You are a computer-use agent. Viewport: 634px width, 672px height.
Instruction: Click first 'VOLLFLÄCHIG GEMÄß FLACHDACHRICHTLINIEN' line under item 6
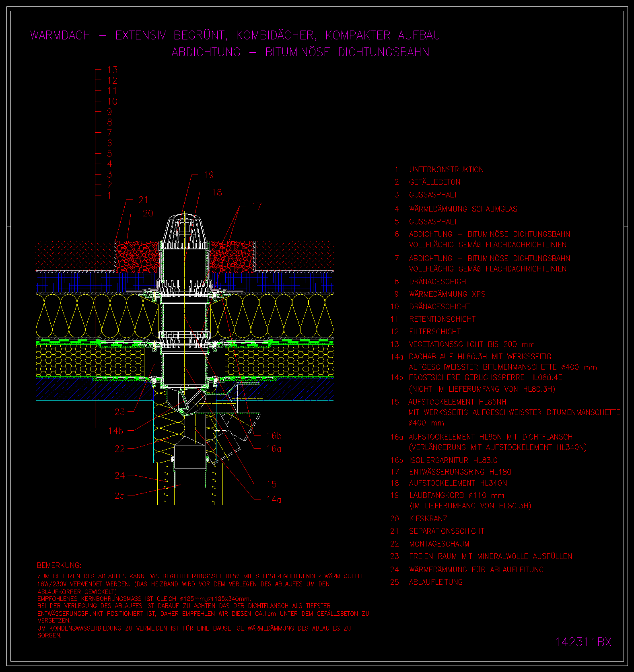point(488,245)
